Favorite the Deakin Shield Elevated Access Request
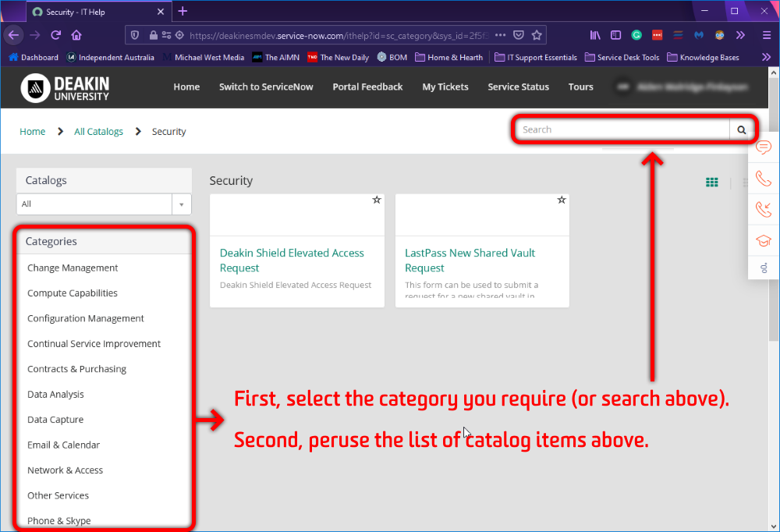 377,200
